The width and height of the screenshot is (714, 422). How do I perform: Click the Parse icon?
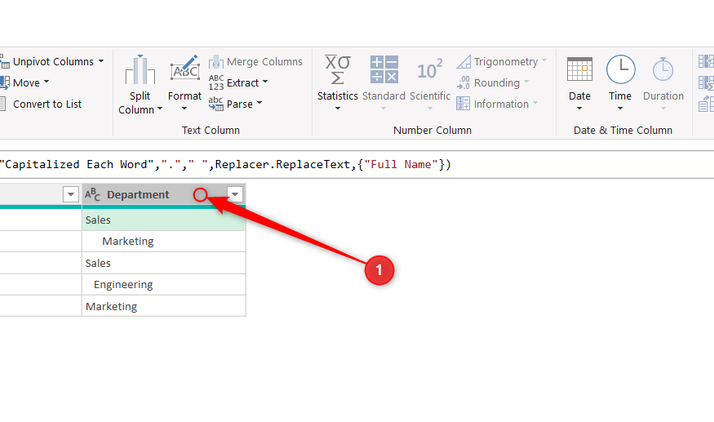[216, 104]
